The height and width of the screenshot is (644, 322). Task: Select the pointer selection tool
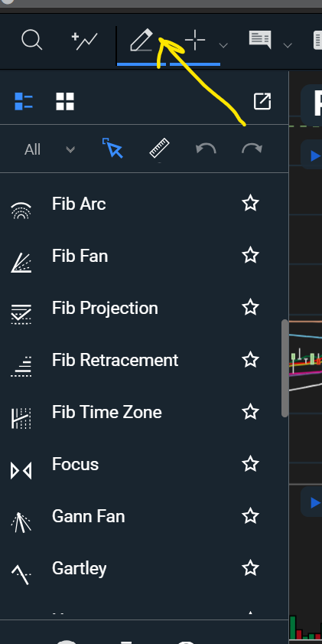(112, 148)
